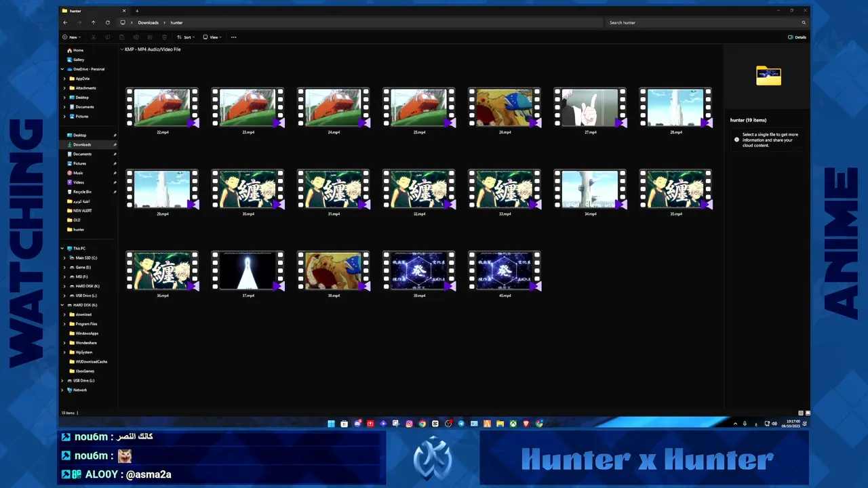Select the 22.mp4 video thumbnail
This screenshot has width=868, height=488.
(162, 107)
